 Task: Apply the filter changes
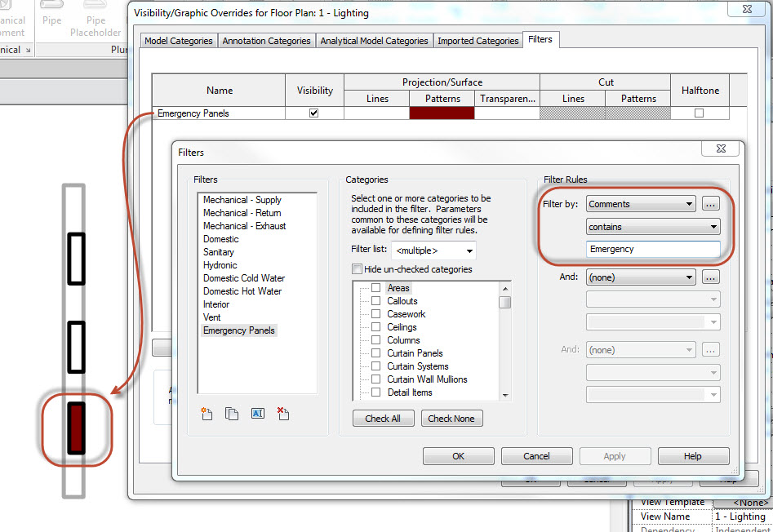pyautogui.click(x=615, y=456)
